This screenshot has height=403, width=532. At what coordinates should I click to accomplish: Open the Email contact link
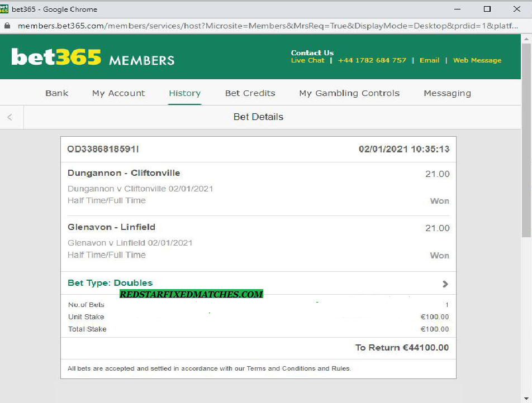click(x=429, y=60)
